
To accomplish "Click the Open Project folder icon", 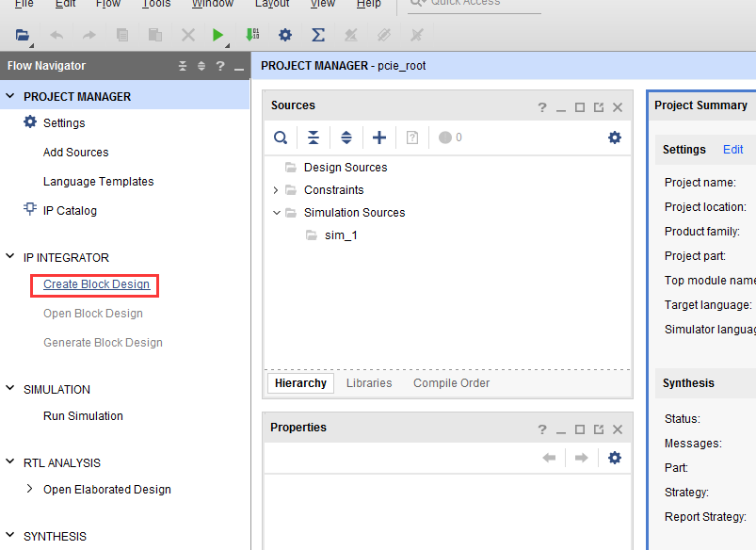I will (23, 35).
